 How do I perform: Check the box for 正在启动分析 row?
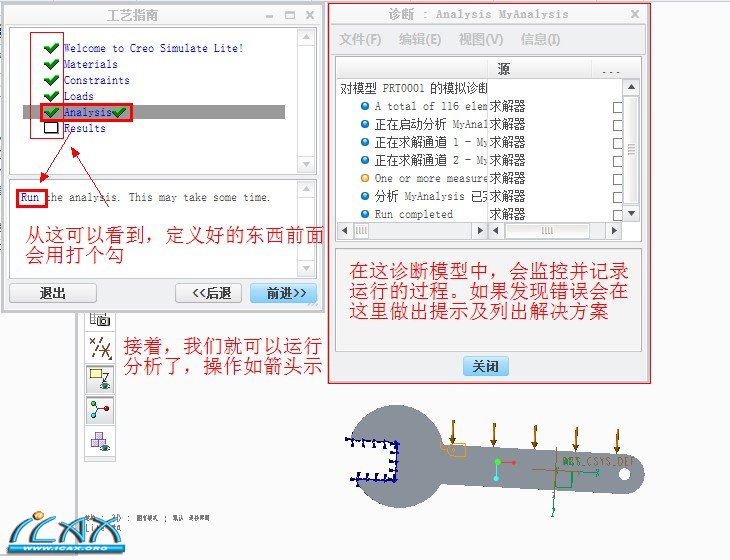point(617,125)
